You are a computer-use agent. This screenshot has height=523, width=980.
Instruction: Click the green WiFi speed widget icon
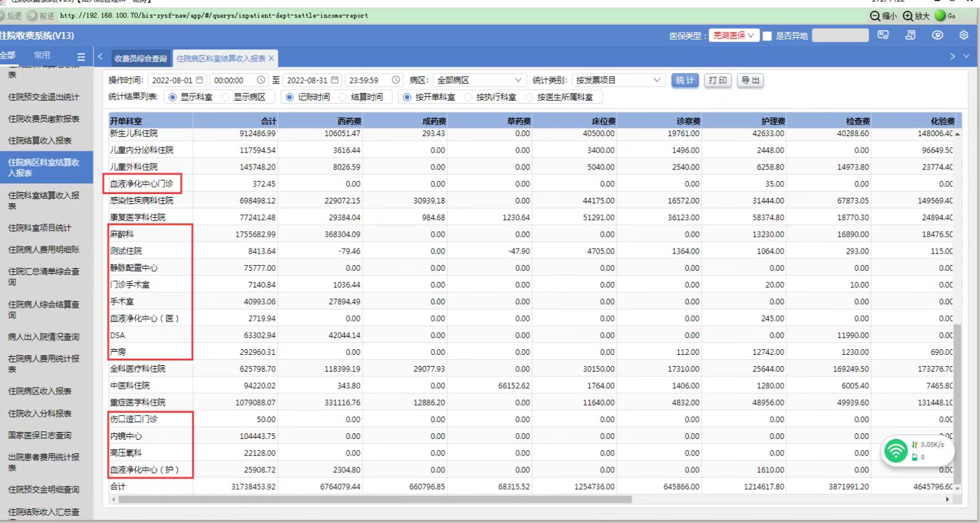895,450
